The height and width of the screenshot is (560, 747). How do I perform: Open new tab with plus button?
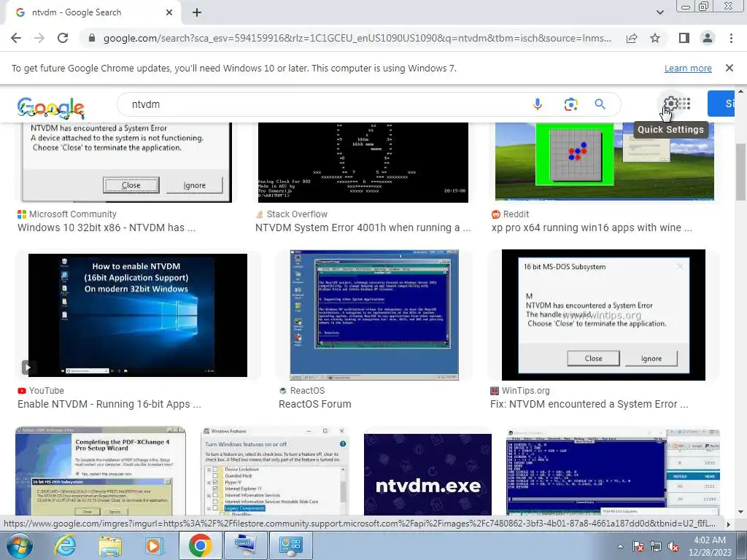point(197,12)
